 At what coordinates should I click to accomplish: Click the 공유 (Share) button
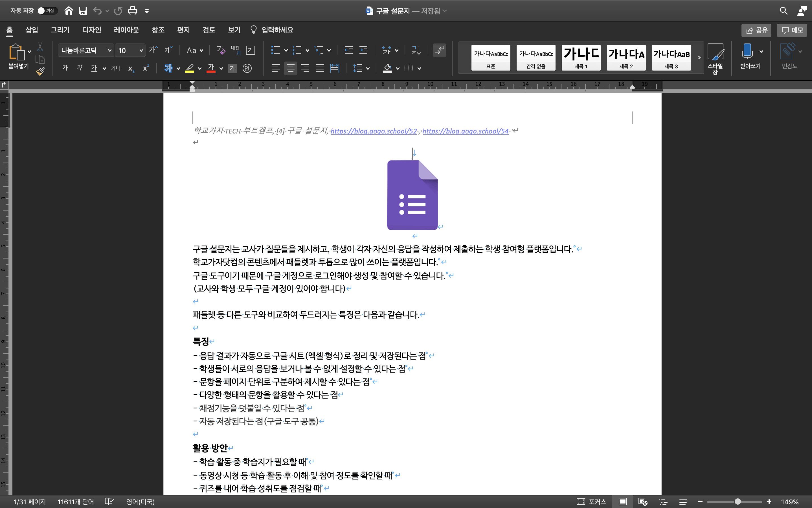pyautogui.click(x=756, y=30)
